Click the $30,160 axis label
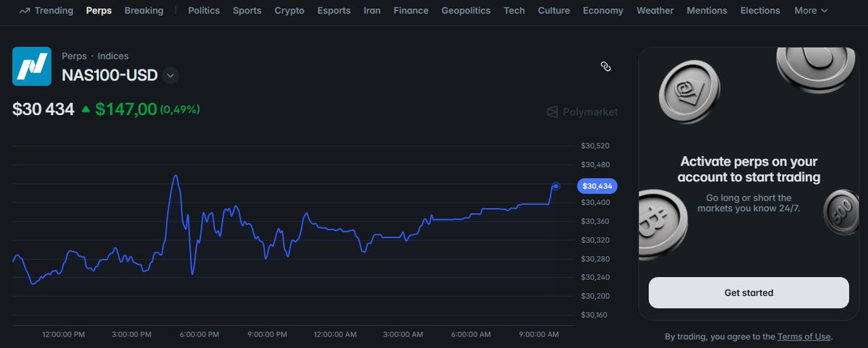Screen dimensions: 868x348 coord(595,315)
